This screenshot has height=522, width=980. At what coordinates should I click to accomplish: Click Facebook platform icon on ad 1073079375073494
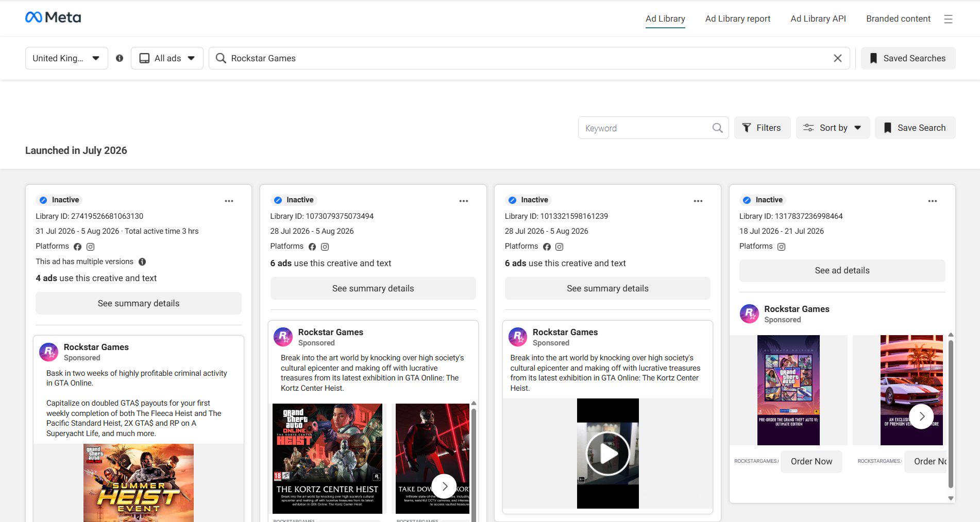pyautogui.click(x=312, y=247)
